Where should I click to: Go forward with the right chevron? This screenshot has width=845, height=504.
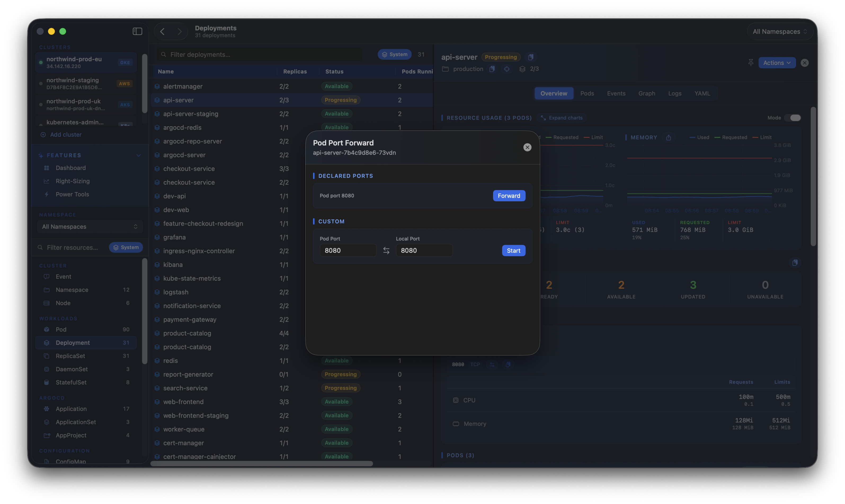pyautogui.click(x=179, y=32)
